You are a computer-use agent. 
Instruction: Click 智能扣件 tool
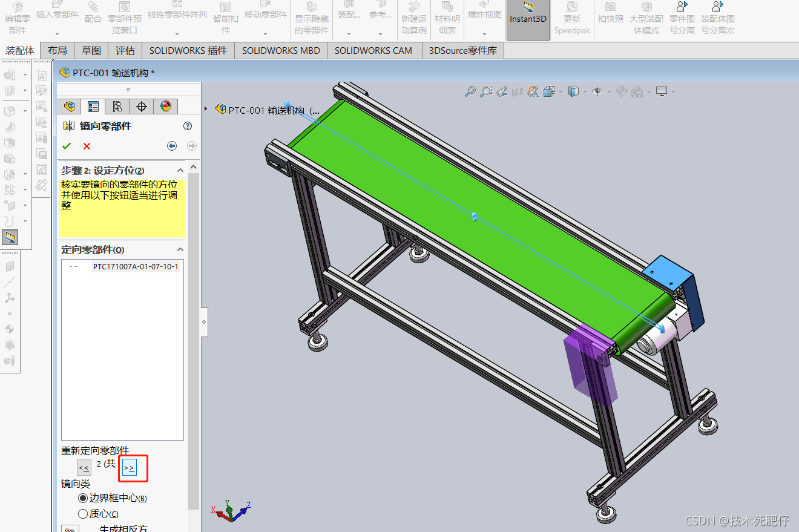[226, 19]
